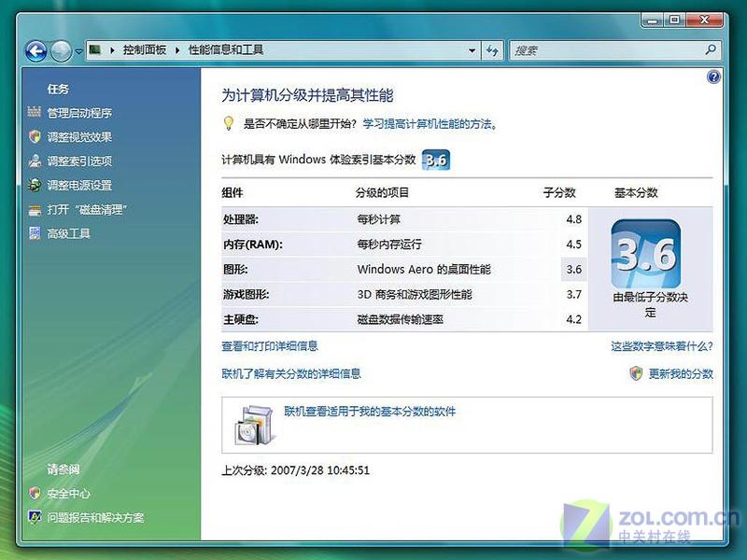Open the 高级工具 task link

(68, 233)
